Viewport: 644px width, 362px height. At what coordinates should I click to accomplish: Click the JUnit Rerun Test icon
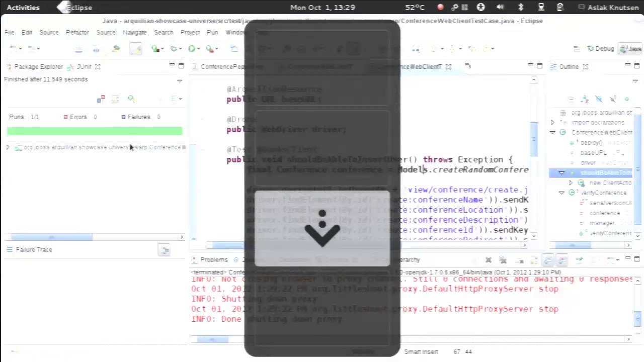[x=131, y=99]
